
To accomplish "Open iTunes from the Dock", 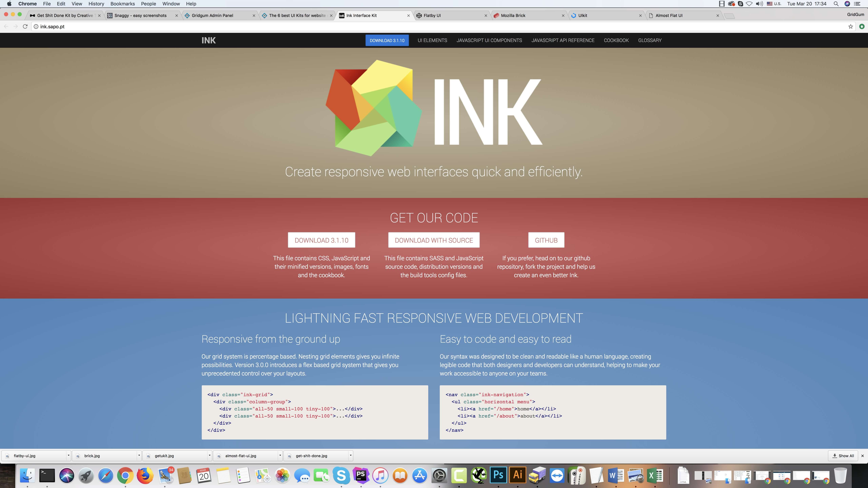I will coord(380,475).
